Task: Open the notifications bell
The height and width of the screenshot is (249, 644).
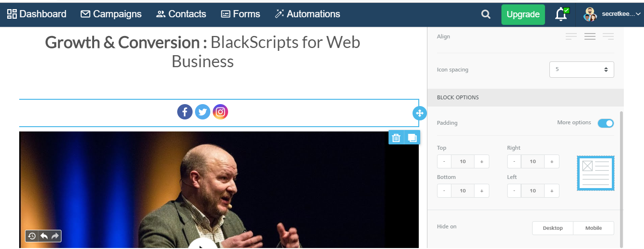Action: pyautogui.click(x=561, y=14)
